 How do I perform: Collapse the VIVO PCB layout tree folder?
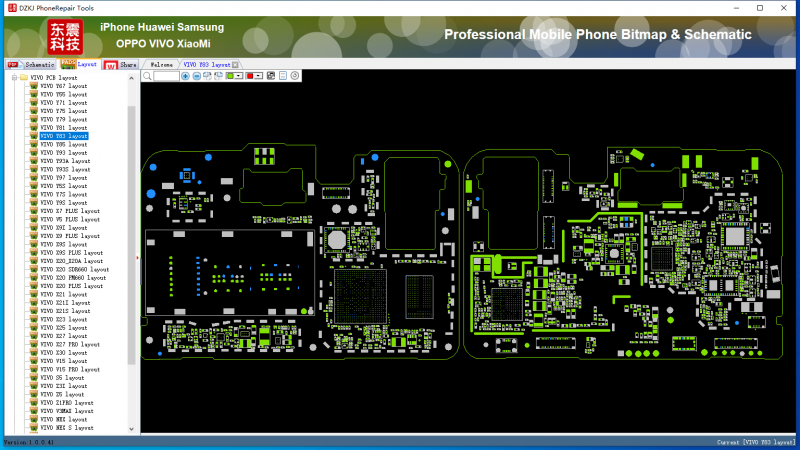[x=15, y=78]
